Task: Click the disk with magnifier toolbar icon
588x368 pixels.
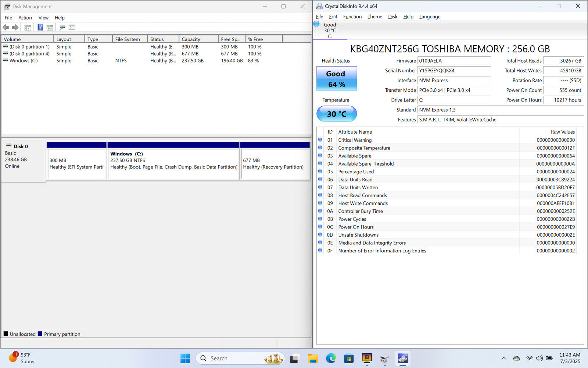Action: pyautogui.click(x=62, y=27)
